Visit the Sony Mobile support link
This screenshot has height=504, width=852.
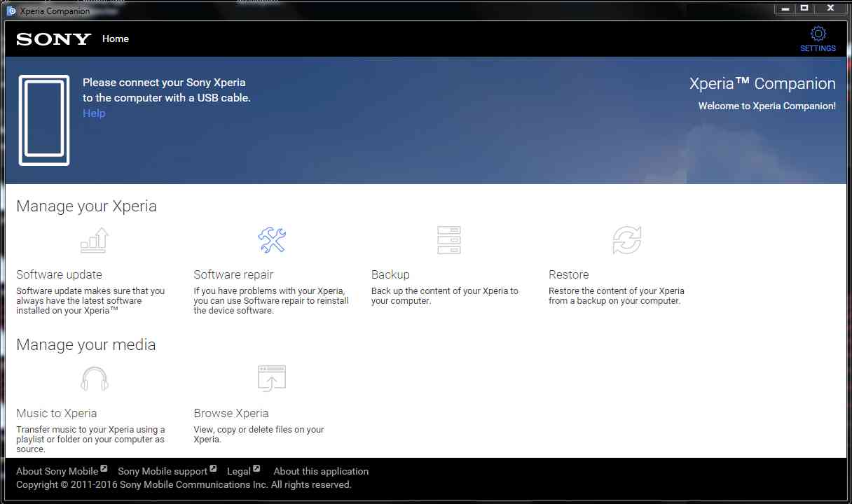click(163, 471)
